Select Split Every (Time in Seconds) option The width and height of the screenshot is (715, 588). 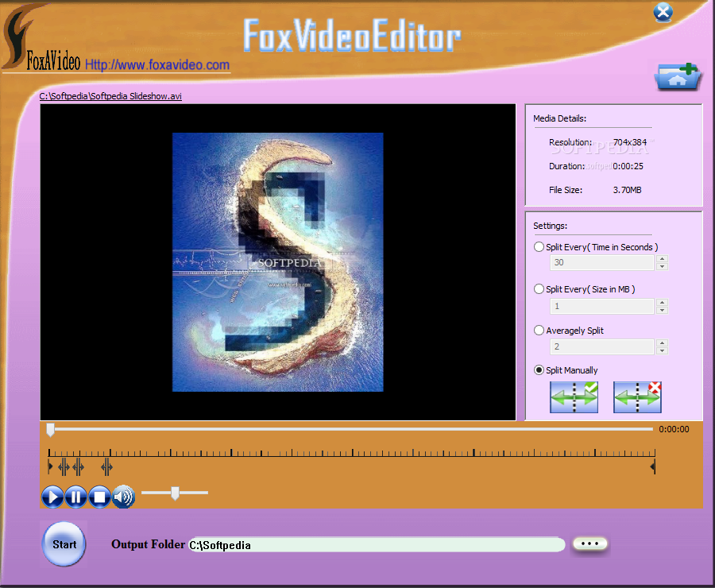pyautogui.click(x=539, y=247)
